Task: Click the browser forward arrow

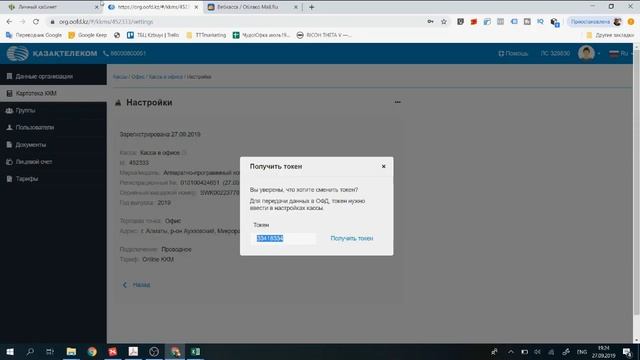Action: coord(22,22)
